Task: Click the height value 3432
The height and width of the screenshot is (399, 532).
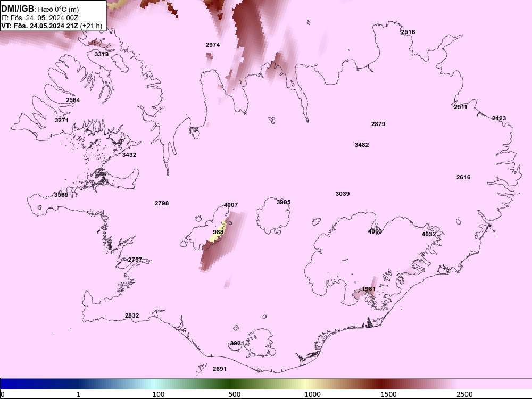Action: point(129,155)
